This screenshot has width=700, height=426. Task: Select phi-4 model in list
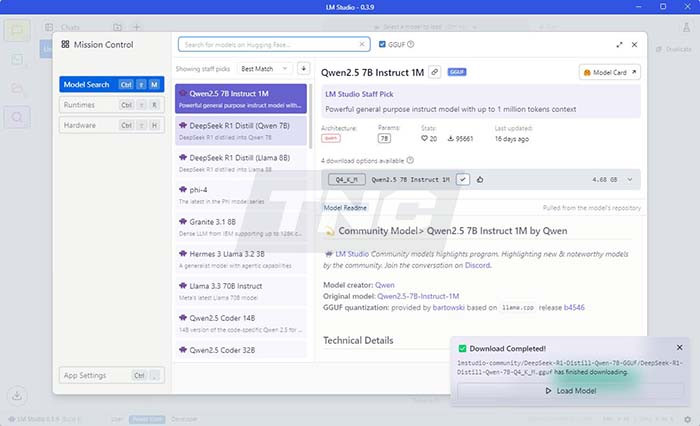click(x=241, y=195)
